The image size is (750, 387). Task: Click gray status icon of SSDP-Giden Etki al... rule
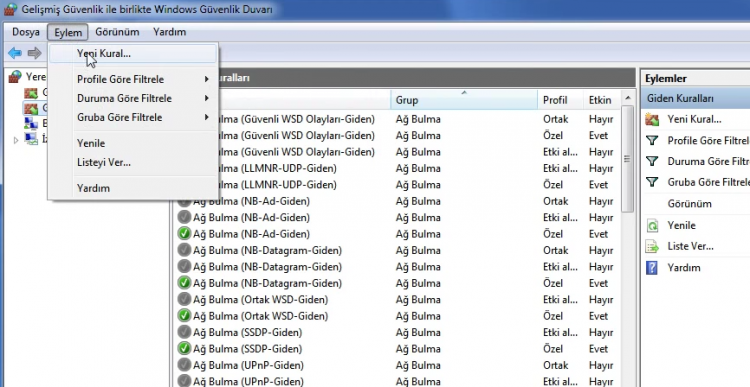click(184, 332)
